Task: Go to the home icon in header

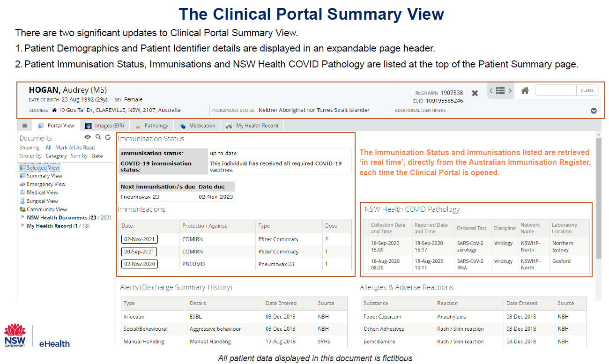Action: coord(525,91)
